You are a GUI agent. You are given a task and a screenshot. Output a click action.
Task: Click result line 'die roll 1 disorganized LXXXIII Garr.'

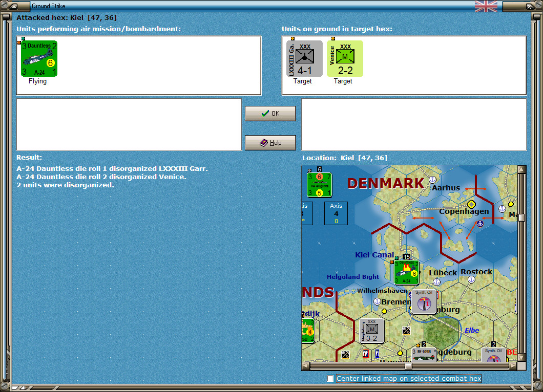tap(112, 168)
